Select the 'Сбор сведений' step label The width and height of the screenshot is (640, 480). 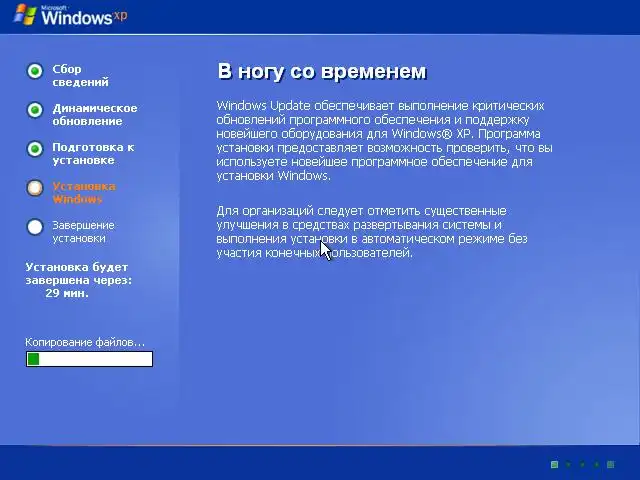click(x=80, y=76)
